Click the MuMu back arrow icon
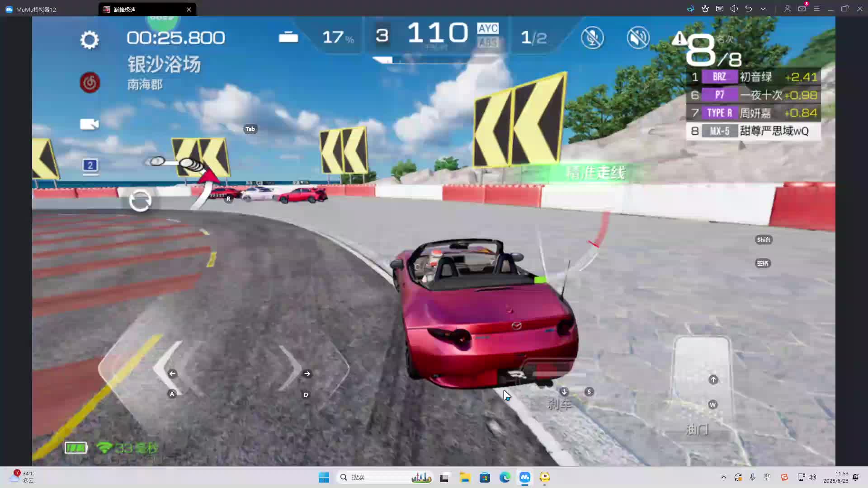Screen dimensions: 868x488 point(749,9)
